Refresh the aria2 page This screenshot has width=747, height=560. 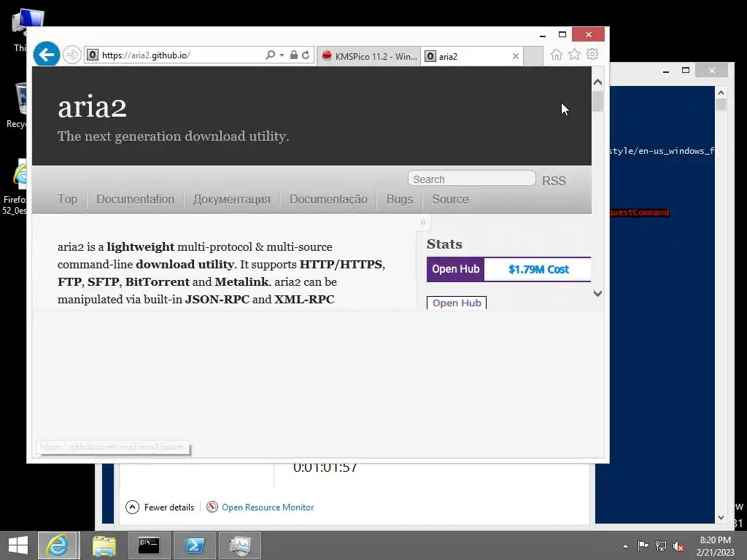pos(306,55)
